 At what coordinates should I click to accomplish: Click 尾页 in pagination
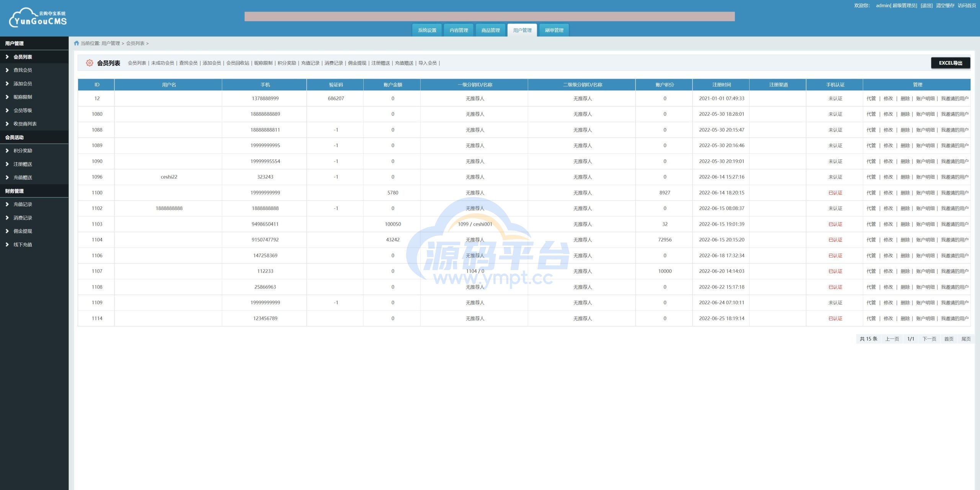pos(966,339)
